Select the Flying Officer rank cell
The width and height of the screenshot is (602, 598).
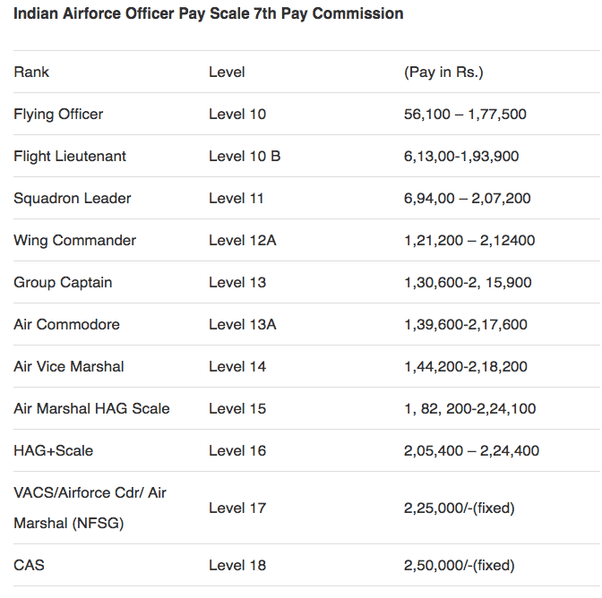coord(58,114)
